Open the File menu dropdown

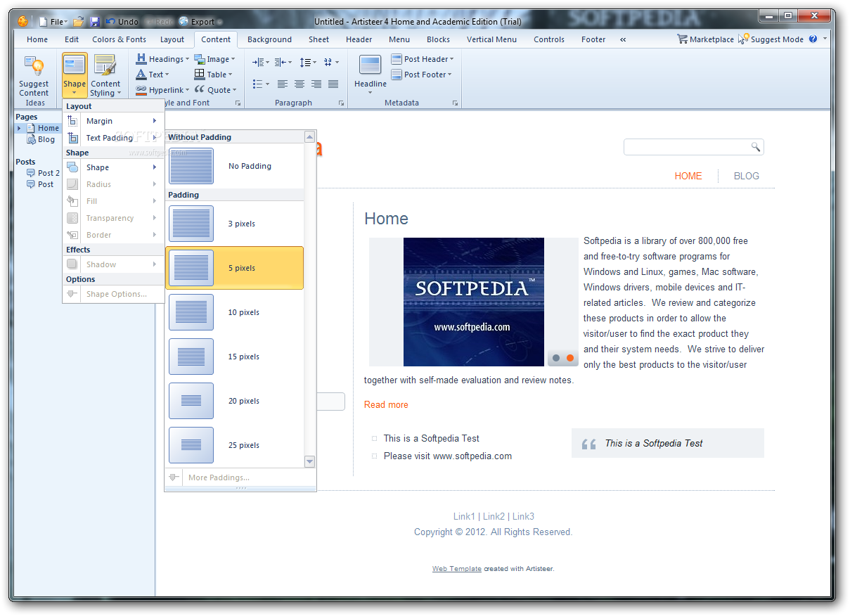53,22
